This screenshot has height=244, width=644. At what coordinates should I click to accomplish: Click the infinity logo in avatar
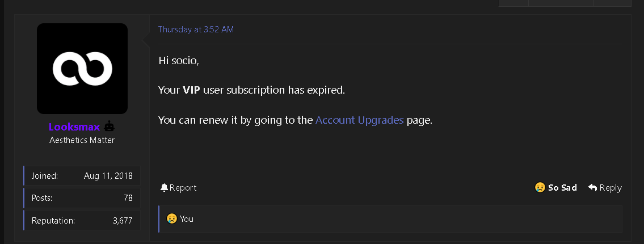[x=82, y=69]
